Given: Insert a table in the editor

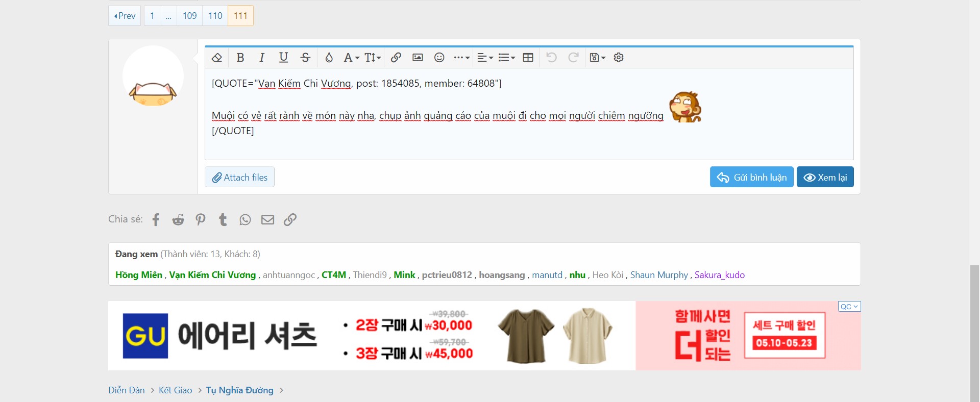Looking at the screenshot, I should pyautogui.click(x=528, y=58).
